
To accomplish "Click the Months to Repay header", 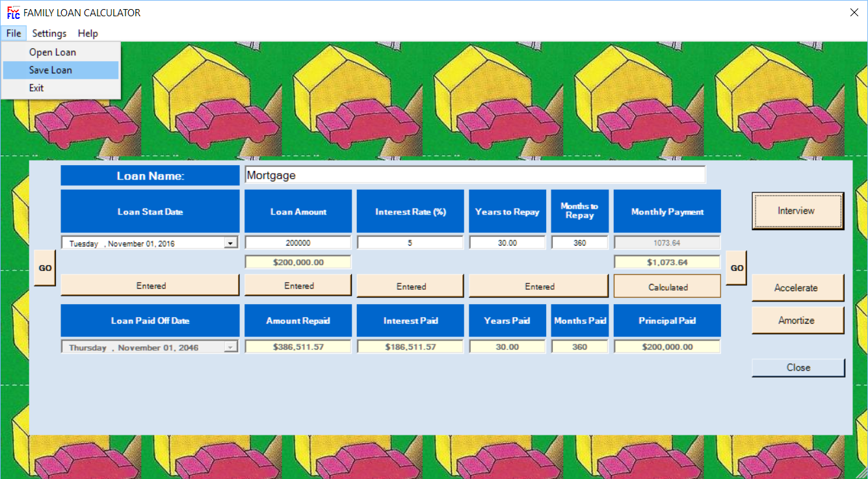I will pos(580,211).
